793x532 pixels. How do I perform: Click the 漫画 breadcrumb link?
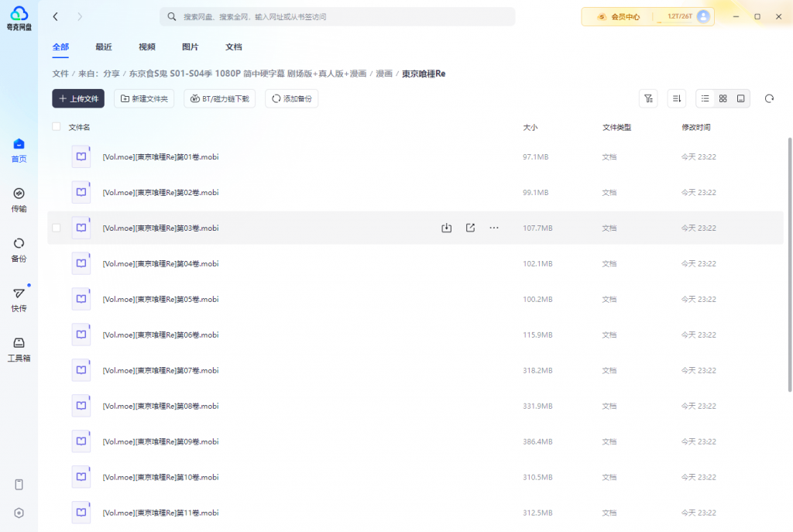(384, 74)
